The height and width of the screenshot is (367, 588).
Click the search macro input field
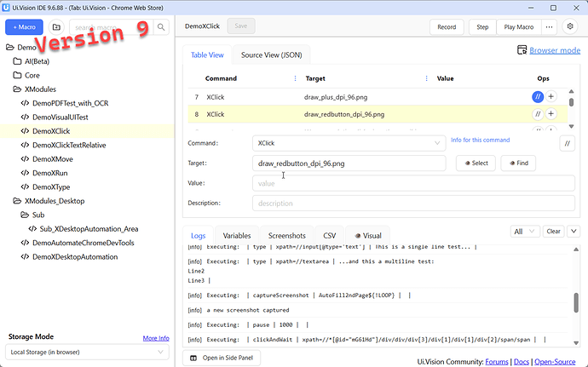pos(111,27)
